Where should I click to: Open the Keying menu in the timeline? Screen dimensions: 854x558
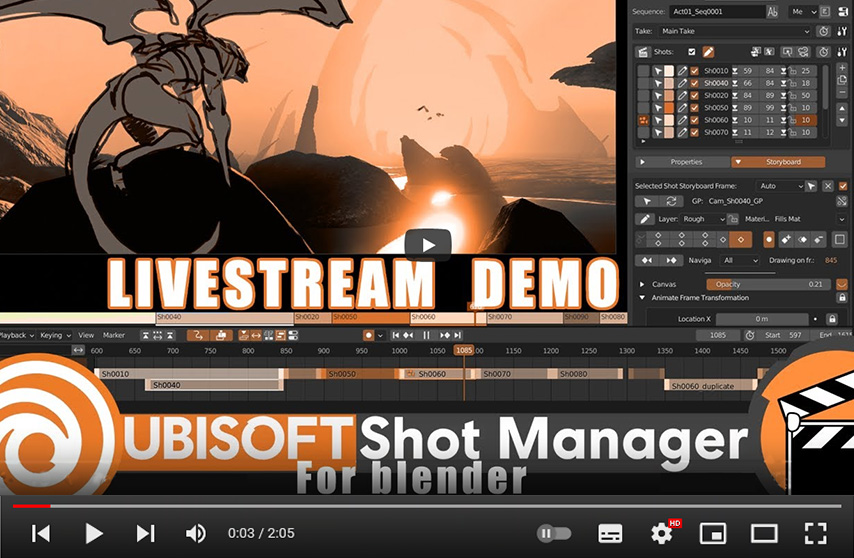click(55, 335)
